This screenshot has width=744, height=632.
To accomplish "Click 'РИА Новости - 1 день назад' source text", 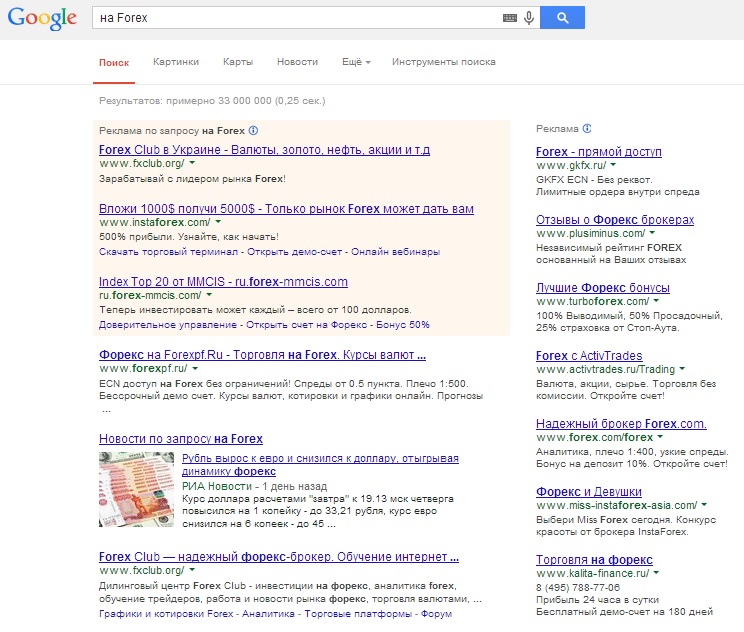I will 254,486.
